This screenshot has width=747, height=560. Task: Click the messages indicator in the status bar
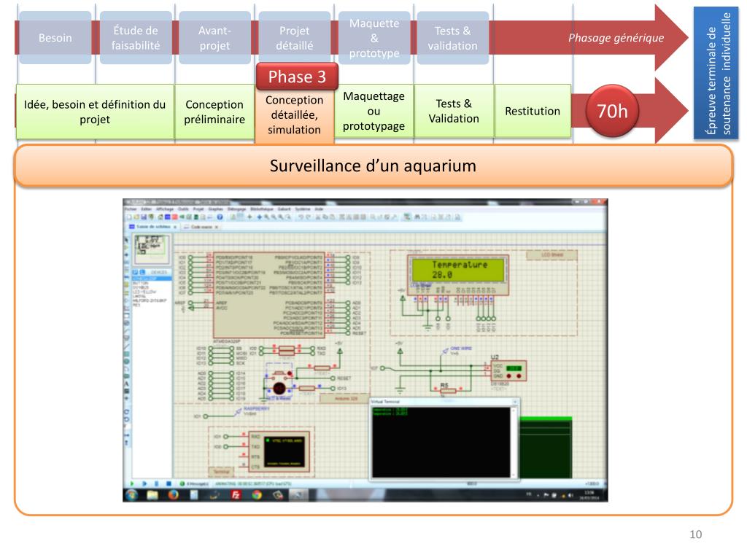(195, 484)
